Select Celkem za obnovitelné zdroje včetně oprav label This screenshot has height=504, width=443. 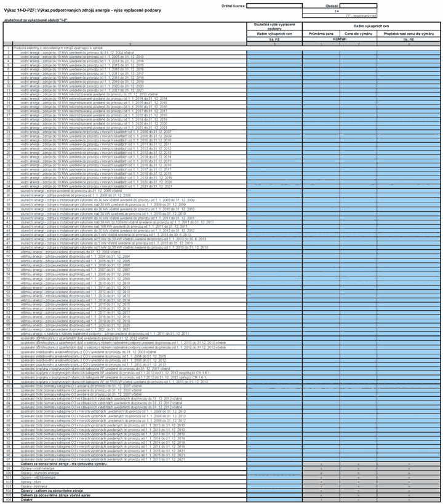point(55,495)
